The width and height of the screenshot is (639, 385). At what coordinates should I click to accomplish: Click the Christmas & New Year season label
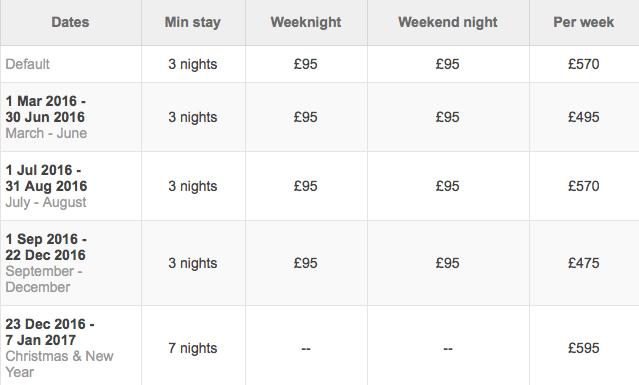click(x=59, y=364)
